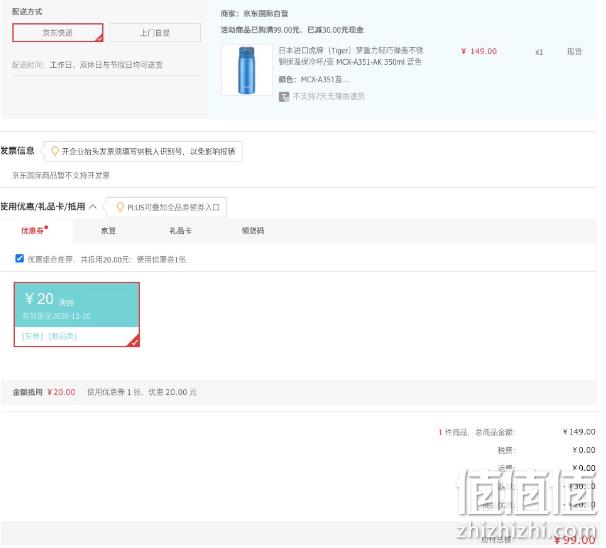Click the 商家: 京东国际自营 seller label
The image size is (606, 548).
pos(254,14)
